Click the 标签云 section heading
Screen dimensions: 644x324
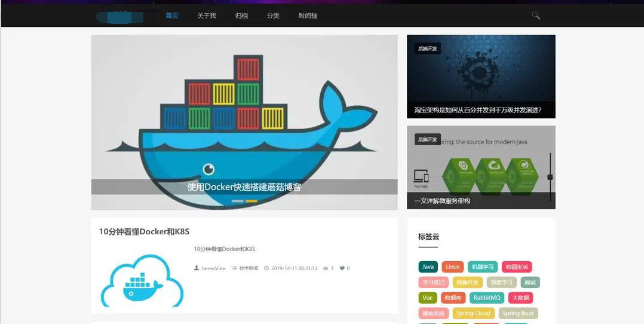click(428, 237)
